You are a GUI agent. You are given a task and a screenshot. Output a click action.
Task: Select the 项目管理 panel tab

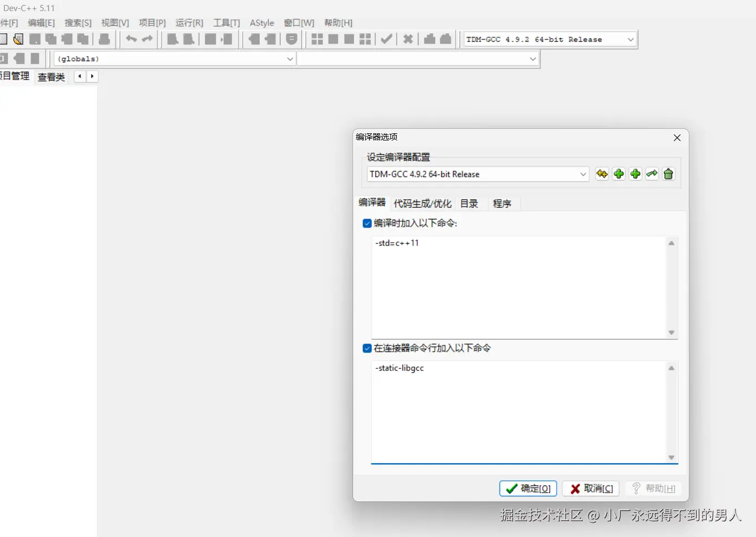pyautogui.click(x=14, y=76)
